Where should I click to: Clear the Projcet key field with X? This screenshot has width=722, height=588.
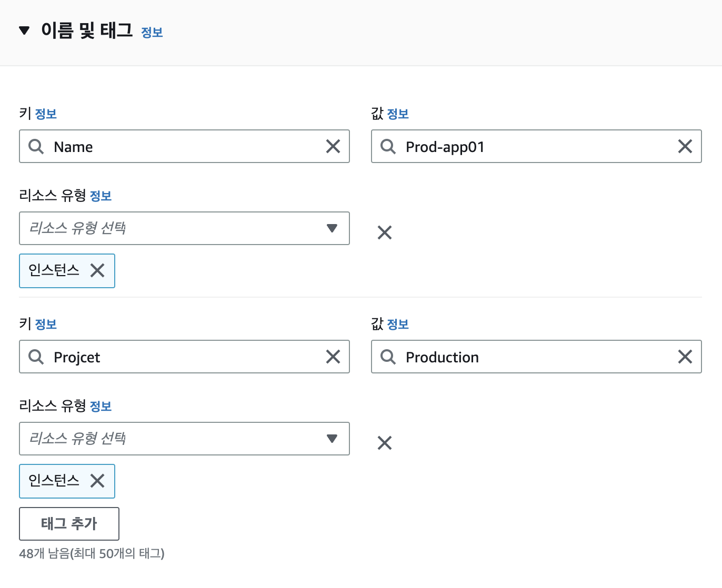[x=333, y=357]
